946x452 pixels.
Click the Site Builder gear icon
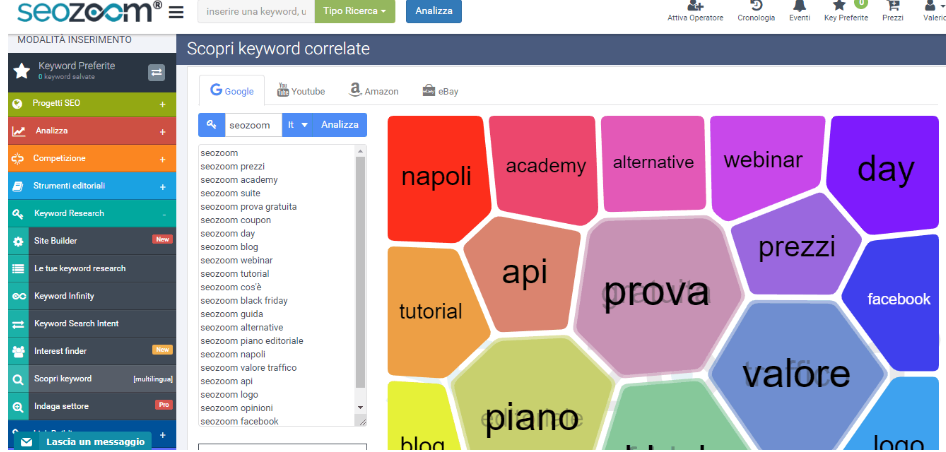tap(18, 241)
